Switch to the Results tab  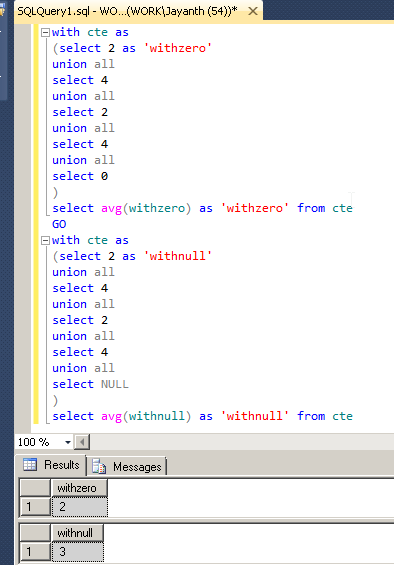click(51, 465)
